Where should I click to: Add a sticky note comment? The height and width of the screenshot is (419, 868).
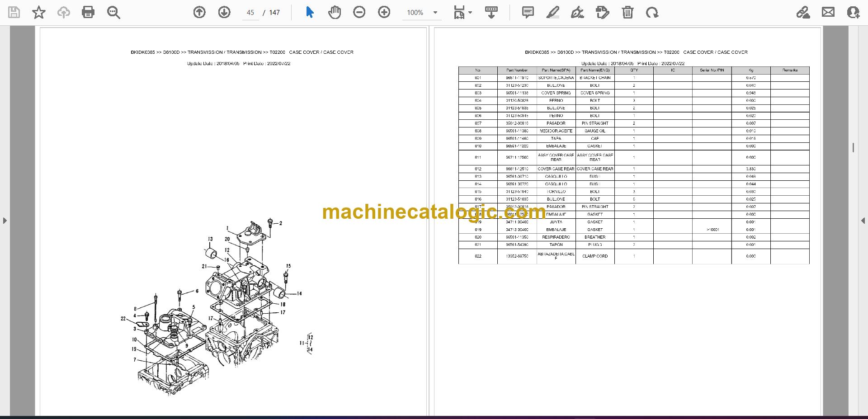click(528, 12)
